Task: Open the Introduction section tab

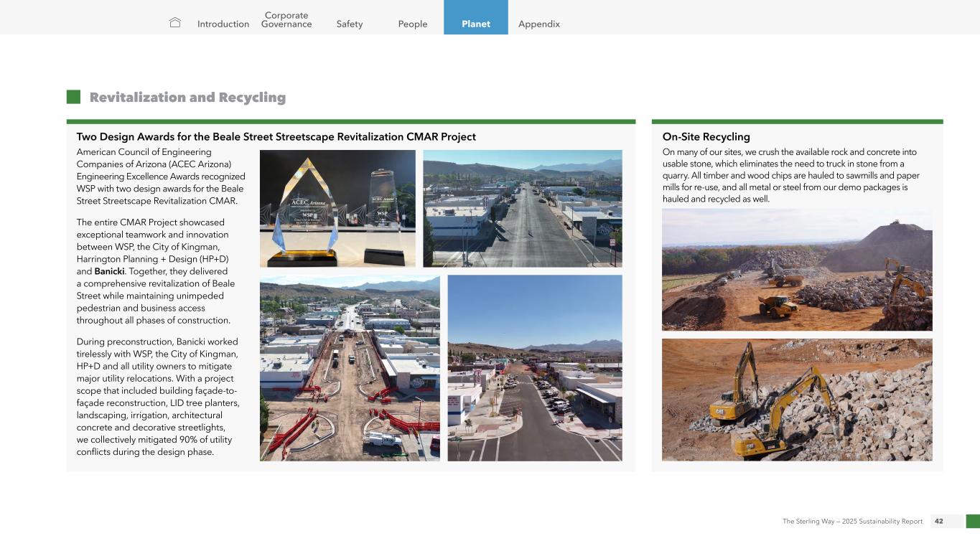Action: [x=223, y=24]
